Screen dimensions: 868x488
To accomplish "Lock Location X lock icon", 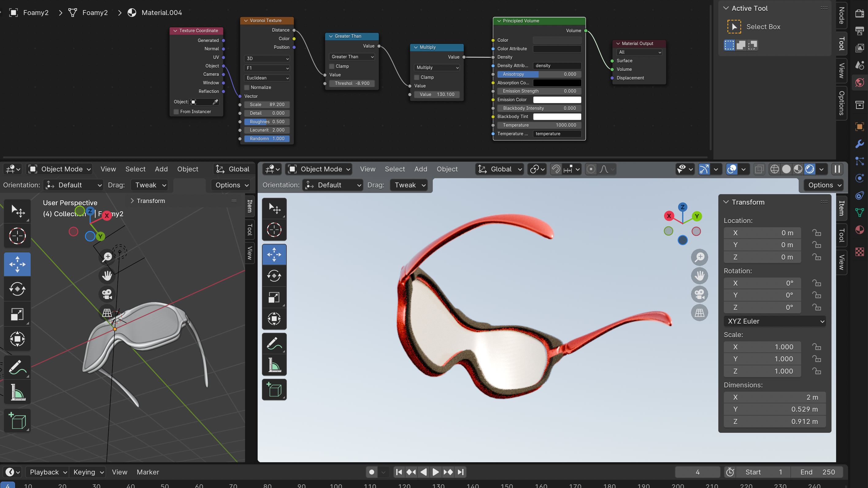I will [x=816, y=233].
